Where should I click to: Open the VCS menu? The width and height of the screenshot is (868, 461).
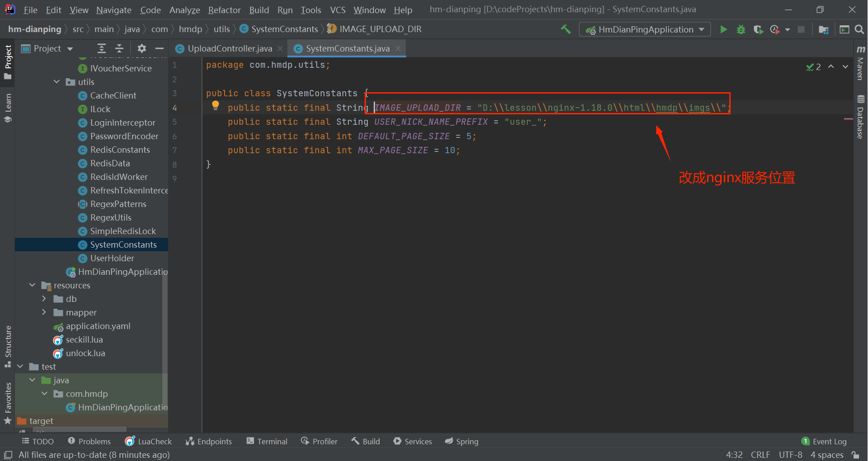pos(338,10)
